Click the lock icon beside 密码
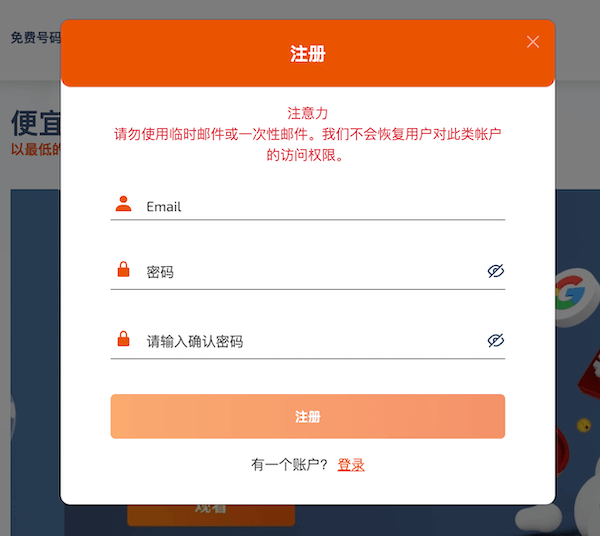The image size is (600, 536). 123,270
